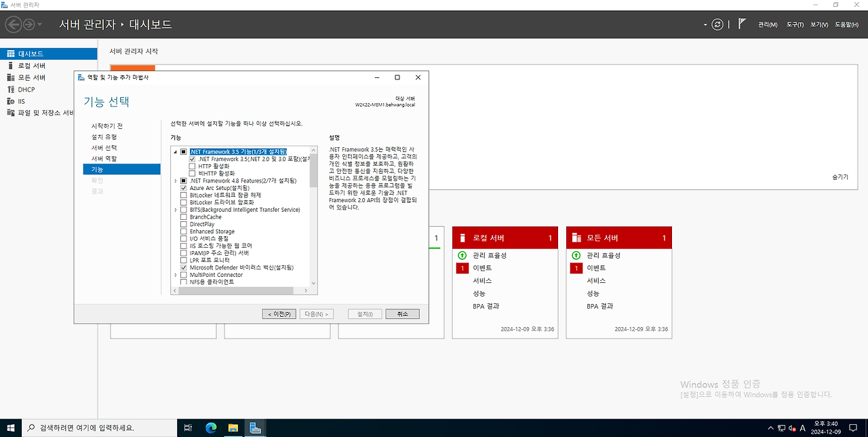868x437 pixels.
Task: Click Server Manager taskbar icon
Action: pyautogui.click(x=255, y=427)
